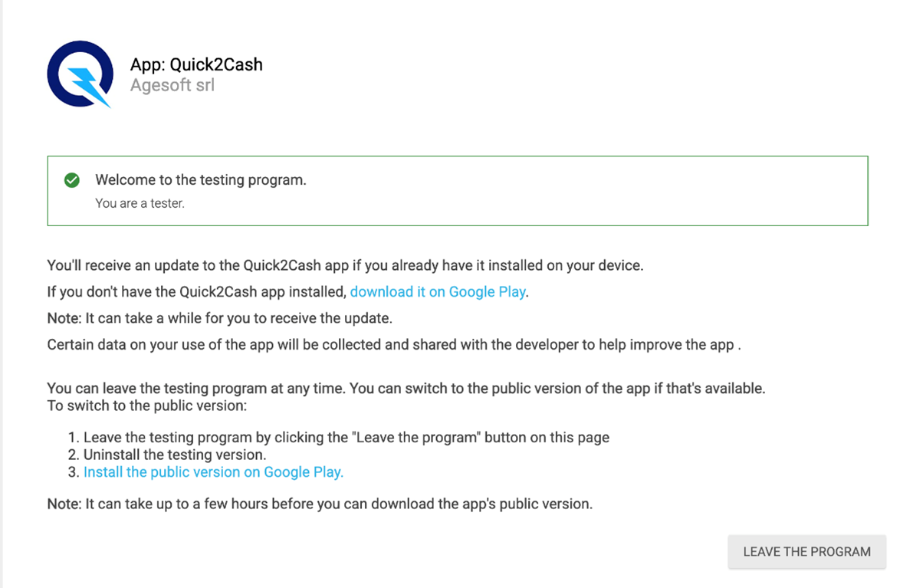Click the "To switch to the public version:" line
Viewport: 913px width, 588px height.
coord(146,406)
